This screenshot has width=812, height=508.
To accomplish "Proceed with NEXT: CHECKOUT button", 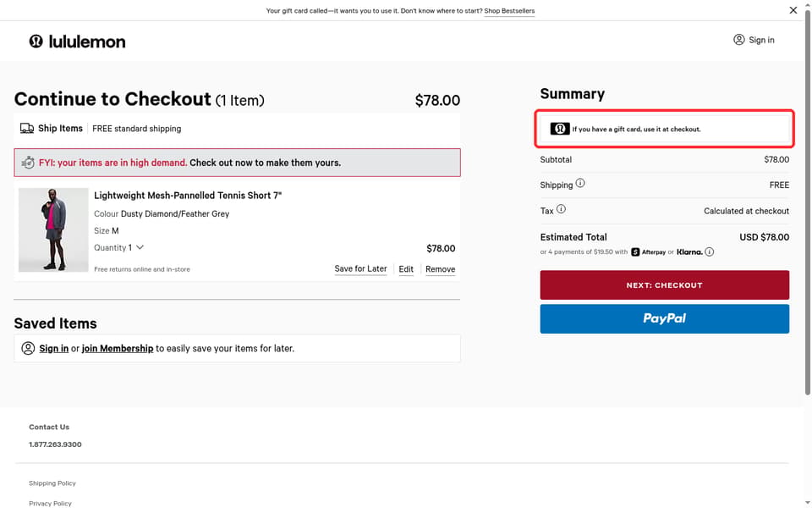I will pyautogui.click(x=665, y=285).
